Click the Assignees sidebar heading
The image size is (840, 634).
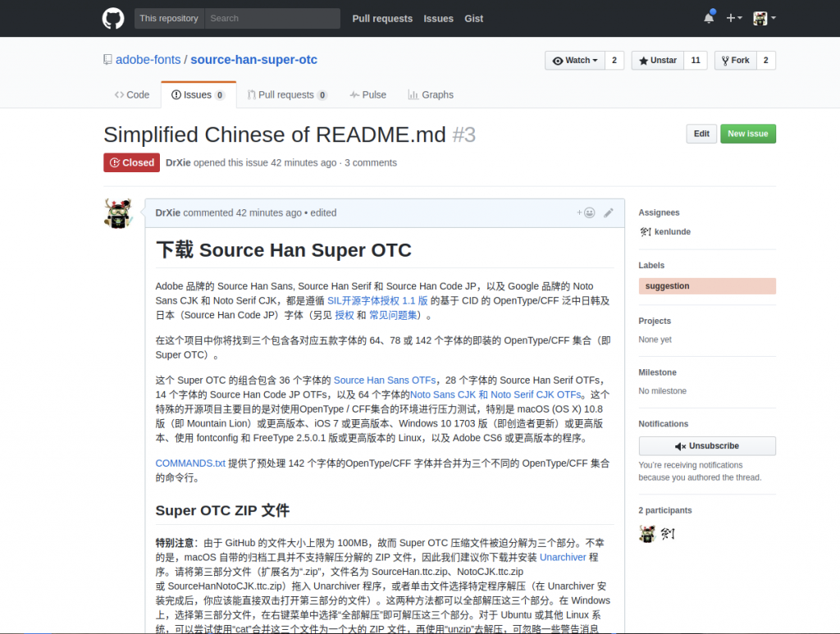click(x=659, y=212)
